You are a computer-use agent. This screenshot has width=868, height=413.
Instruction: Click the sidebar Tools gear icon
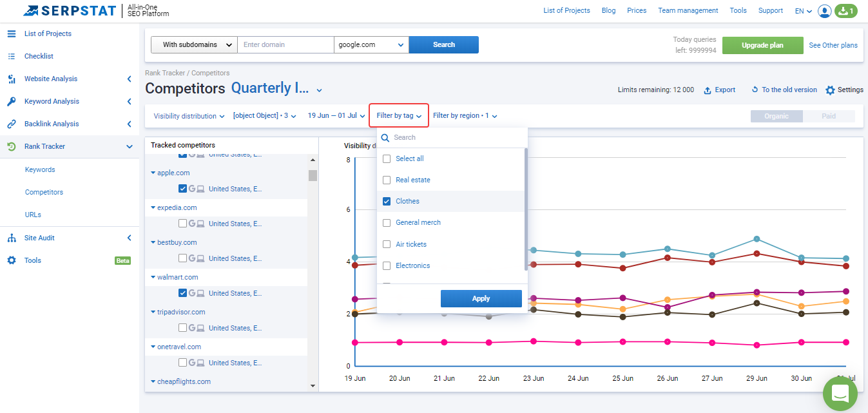(12, 260)
